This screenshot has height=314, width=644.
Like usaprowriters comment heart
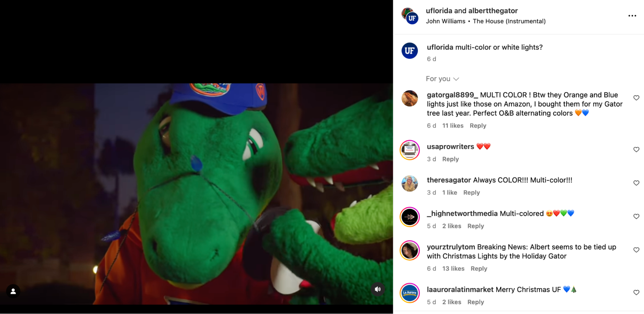[636, 149]
